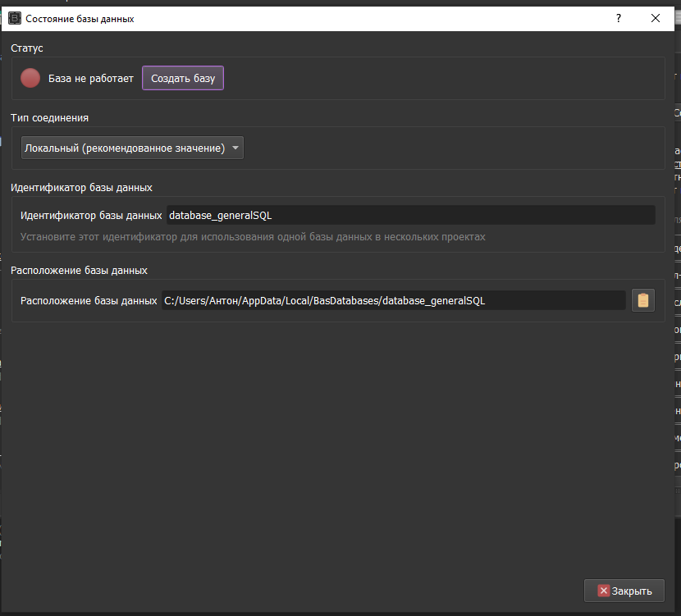This screenshot has width=681, height=616.
Task: Click the red database status indicator circle
Action: pyautogui.click(x=30, y=78)
